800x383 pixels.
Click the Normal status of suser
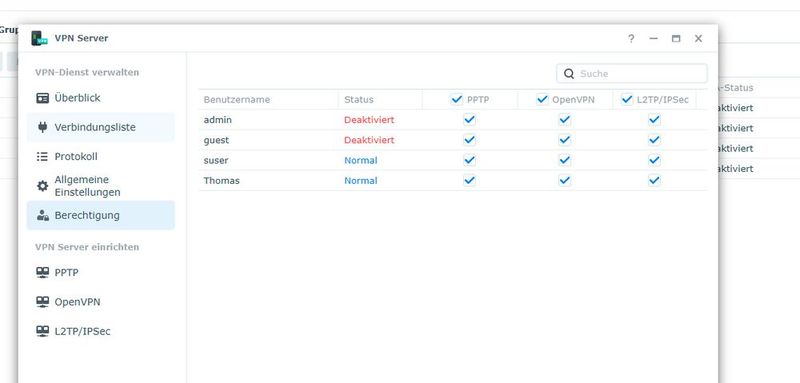pos(361,160)
